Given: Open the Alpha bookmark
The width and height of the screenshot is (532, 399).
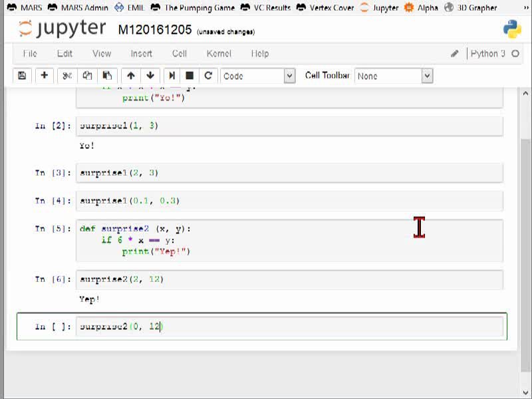Looking at the screenshot, I should click(x=421, y=7).
